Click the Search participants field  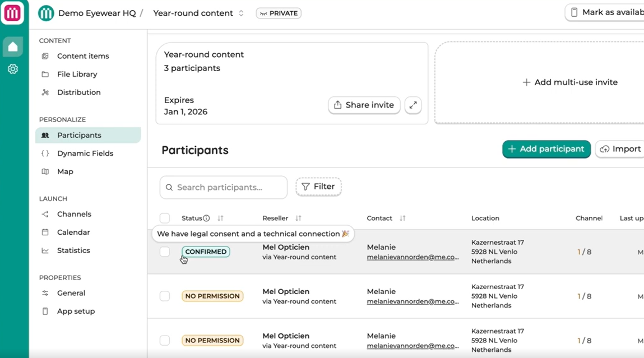[224, 187]
